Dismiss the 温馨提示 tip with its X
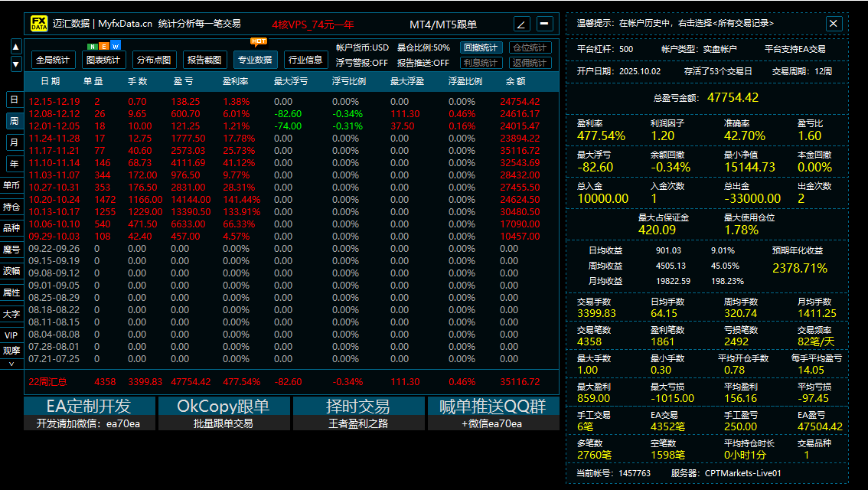Viewport: 868px width, 490px height. [834, 23]
